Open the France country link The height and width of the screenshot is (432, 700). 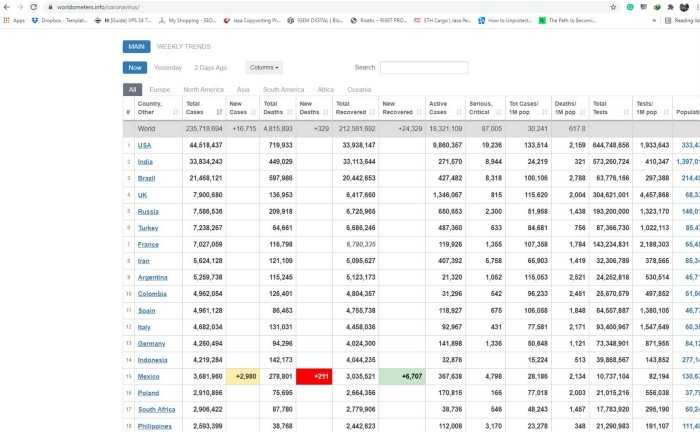pyautogui.click(x=148, y=245)
